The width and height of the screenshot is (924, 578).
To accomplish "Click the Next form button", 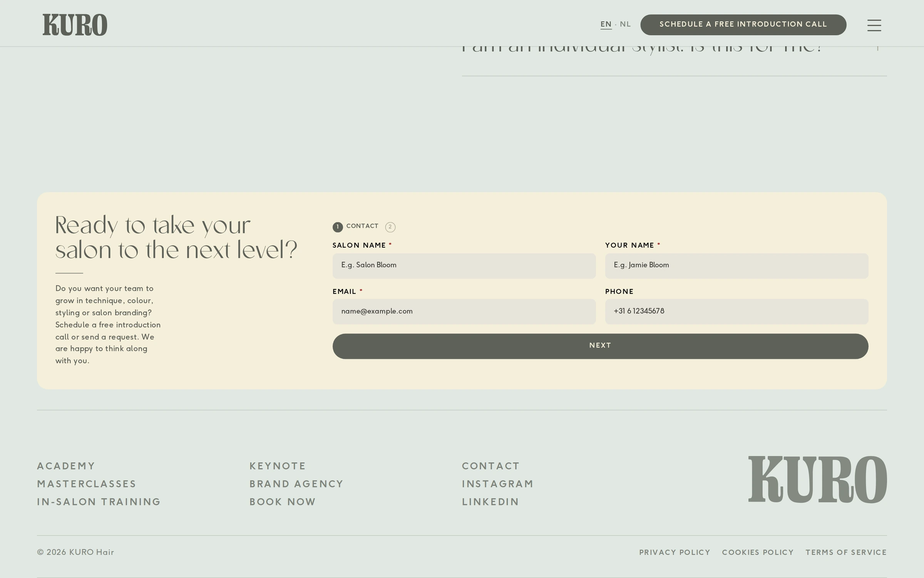I will [600, 346].
